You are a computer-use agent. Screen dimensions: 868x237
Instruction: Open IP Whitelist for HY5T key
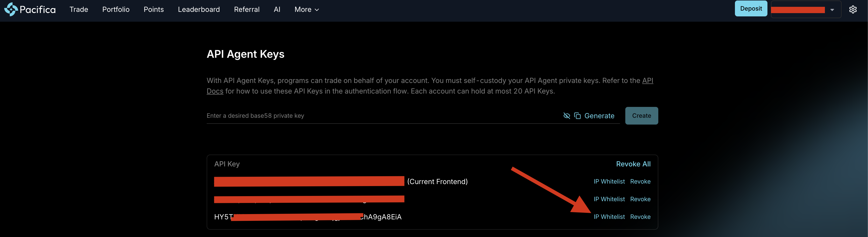point(609,217)
